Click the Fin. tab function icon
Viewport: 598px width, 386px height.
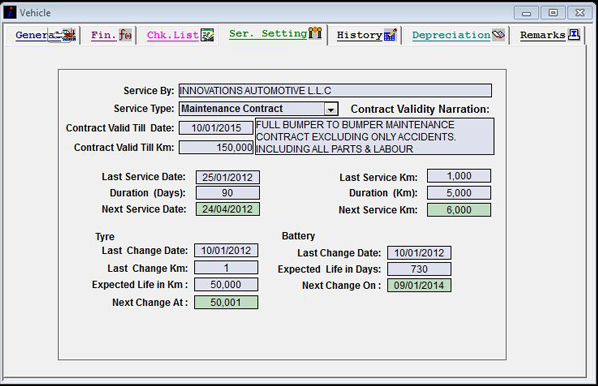[x=125, y=35]
